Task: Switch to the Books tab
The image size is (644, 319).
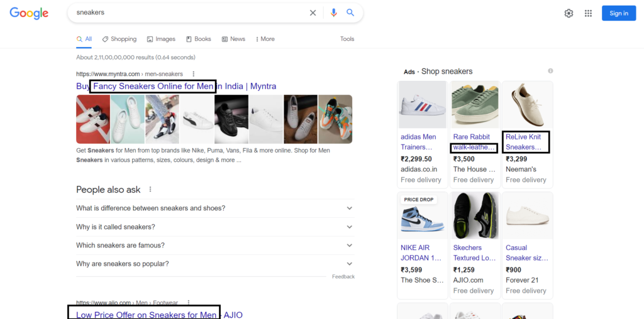Action: 198,39
